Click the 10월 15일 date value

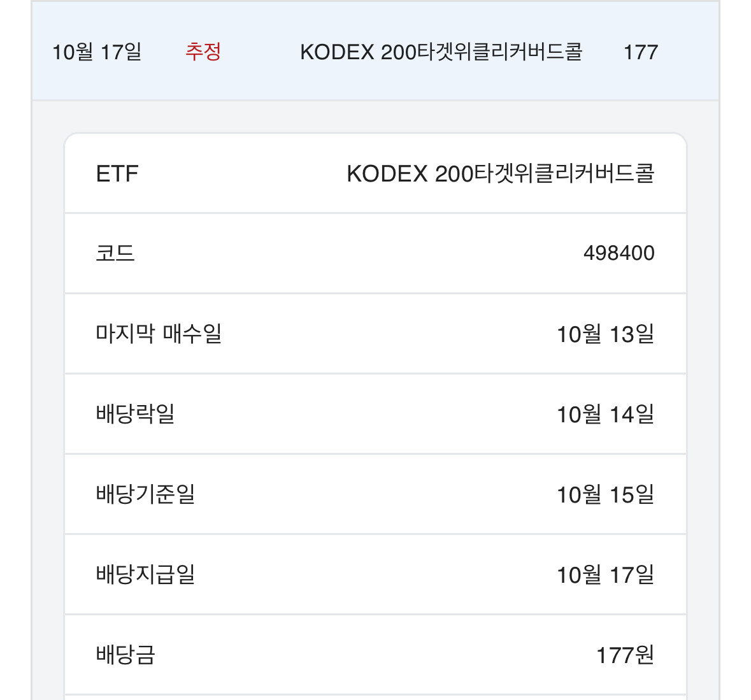[605, 494]
